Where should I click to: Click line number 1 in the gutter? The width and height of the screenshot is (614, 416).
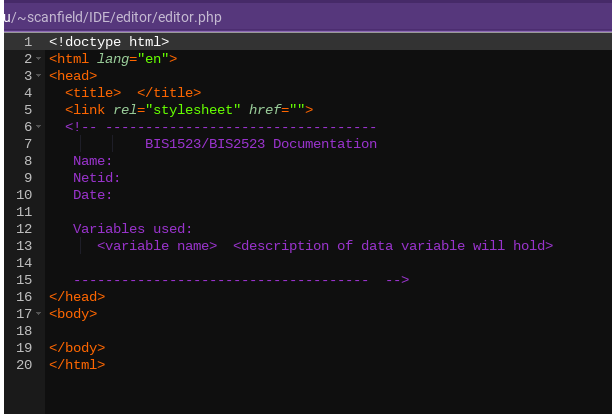coord(28,42)
